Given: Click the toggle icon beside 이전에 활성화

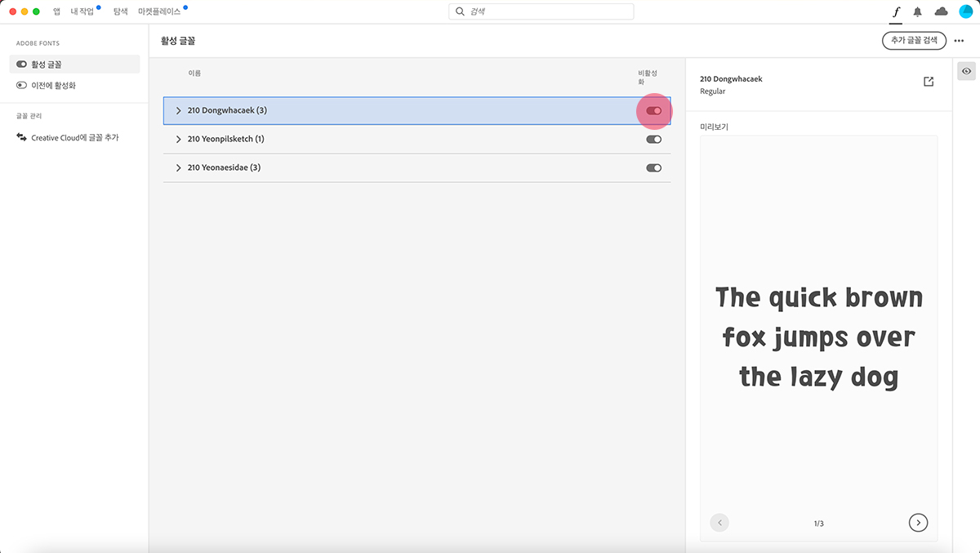Looking at the screenshot, I should [22, 85].
